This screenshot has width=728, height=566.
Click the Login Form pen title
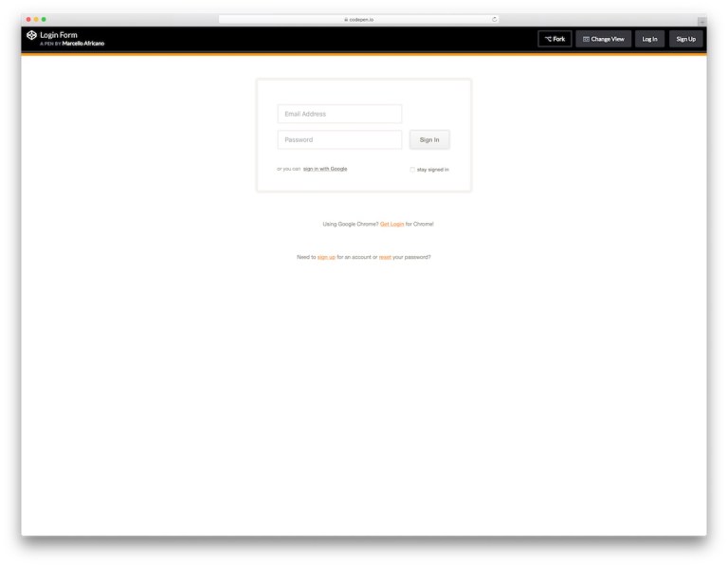point(59,35)
